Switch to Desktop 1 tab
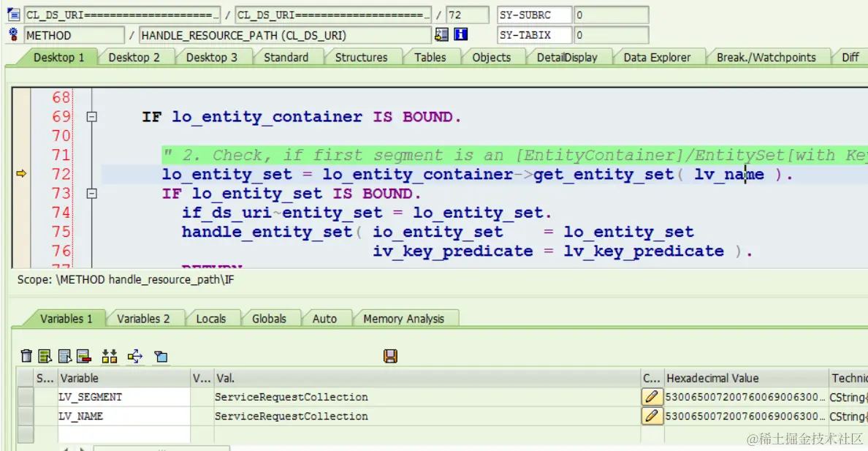This screenshot has width=868, height=451. pos(58,58)
